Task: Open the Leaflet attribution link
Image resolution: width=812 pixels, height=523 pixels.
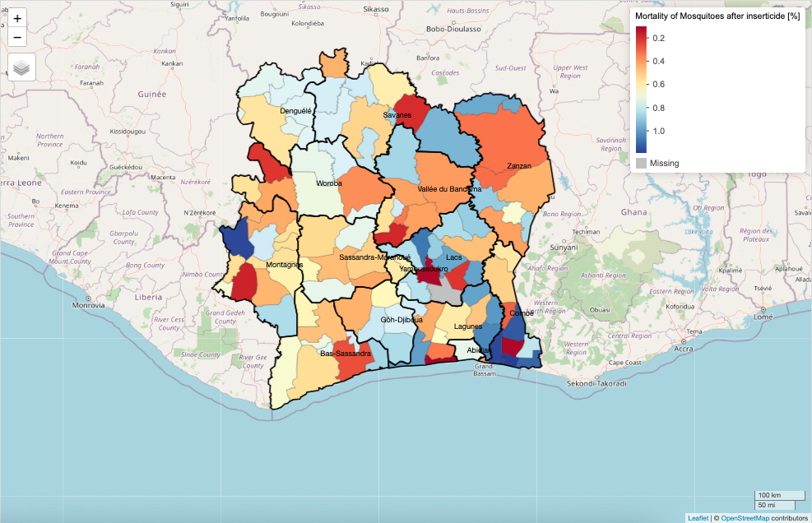Action: (x=698, y=517)
